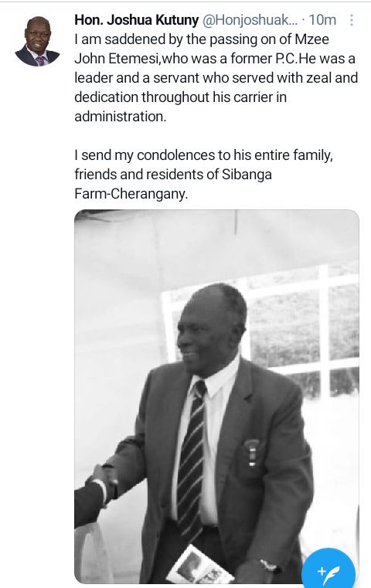Click the tweet line mentioning John Etemesi
This screenshot has height=588, width=371.
coord(215,59)
